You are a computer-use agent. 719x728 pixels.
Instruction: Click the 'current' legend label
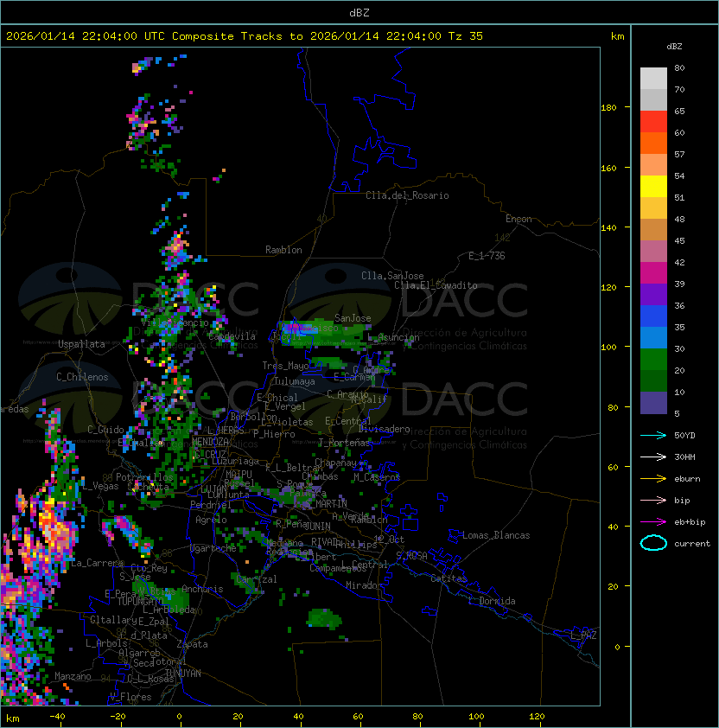(692, 544)
